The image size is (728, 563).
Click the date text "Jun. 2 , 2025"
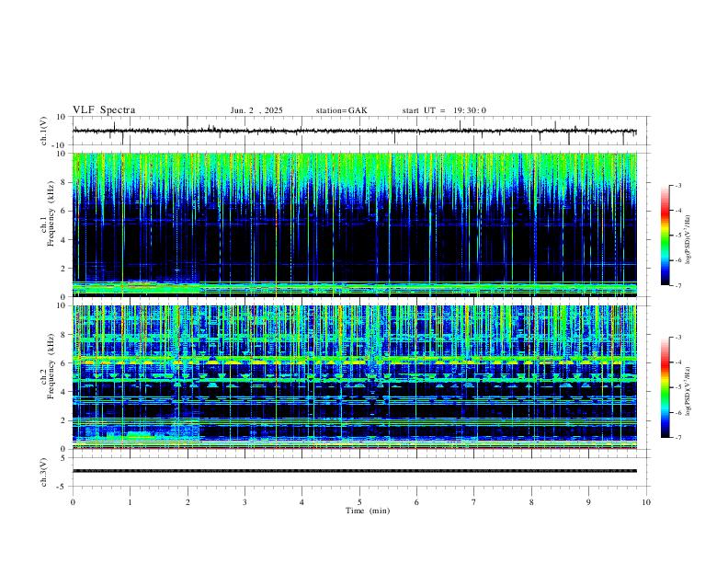tap(256, 110)
